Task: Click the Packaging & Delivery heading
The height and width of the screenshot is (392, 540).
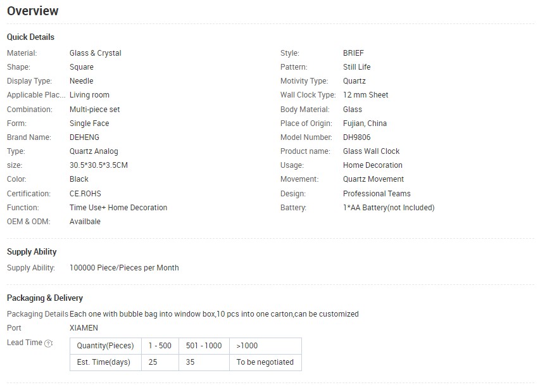Action: [45, 298]
